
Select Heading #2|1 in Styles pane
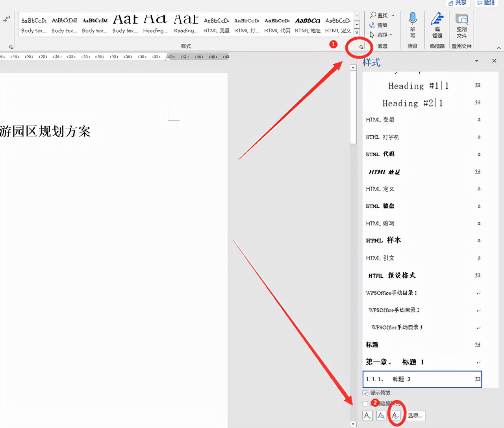click(422, 103)
